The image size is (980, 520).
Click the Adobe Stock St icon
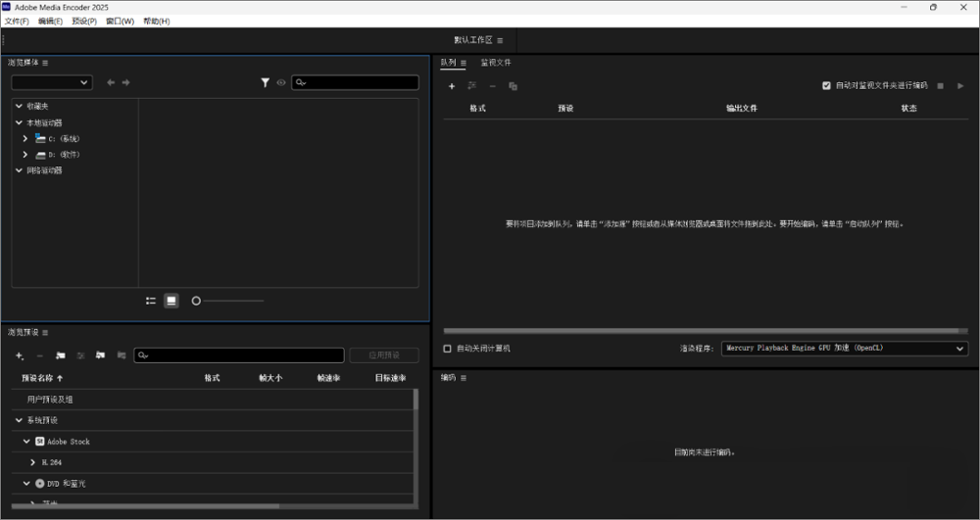[40, 442]
